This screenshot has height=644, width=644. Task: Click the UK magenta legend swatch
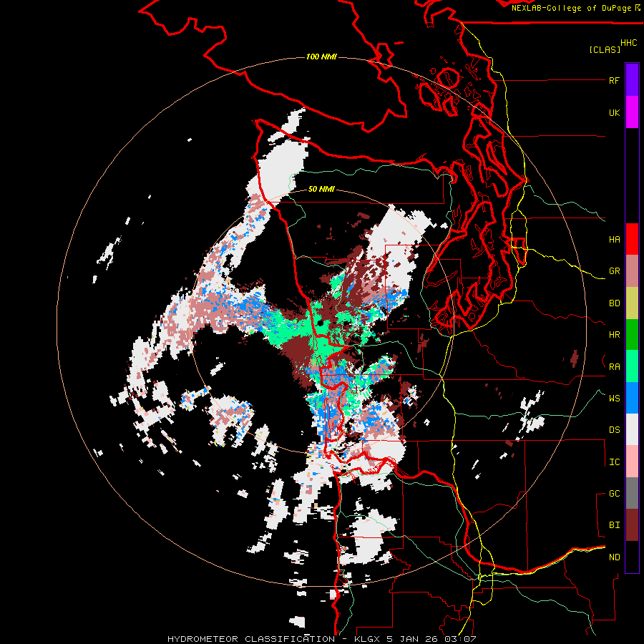(632, 112)
